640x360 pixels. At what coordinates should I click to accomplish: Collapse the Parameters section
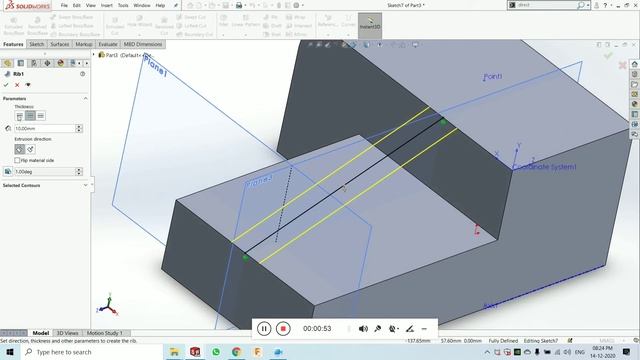point(85,98)
